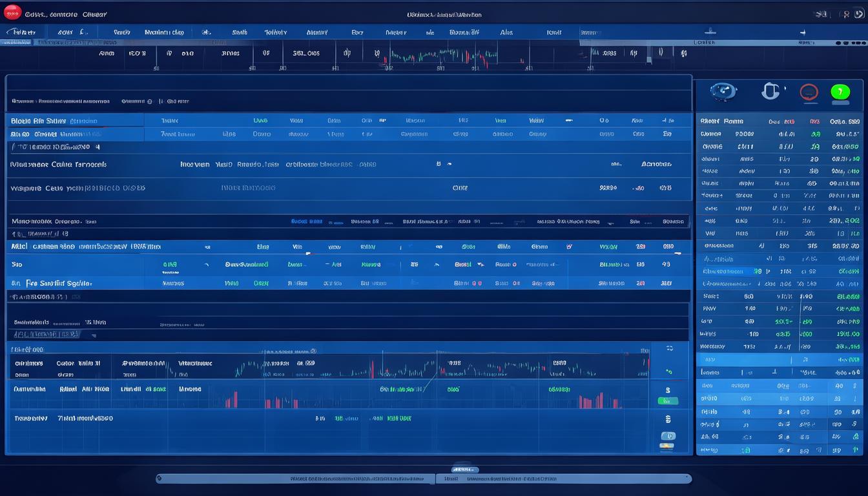Click the small green button beside volume chart
This screenshot has width=868, height=496.
[x=668, y=401]
